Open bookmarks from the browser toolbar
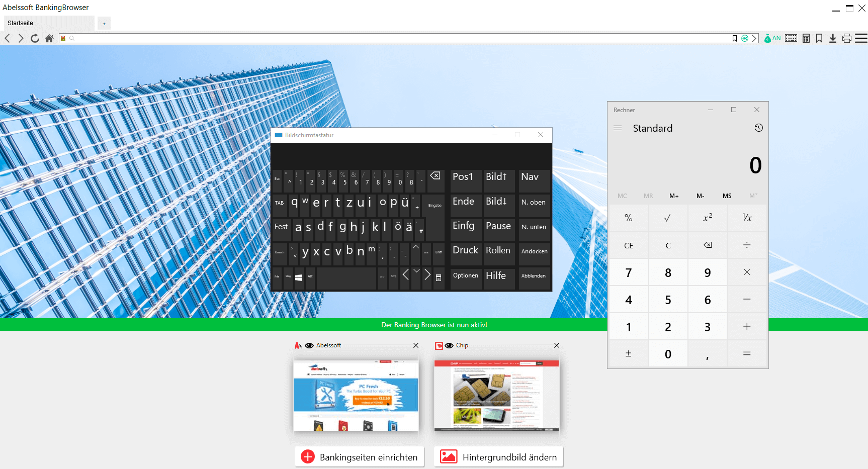The width and height of the screenshot is (868, 469). pos(819,38)
